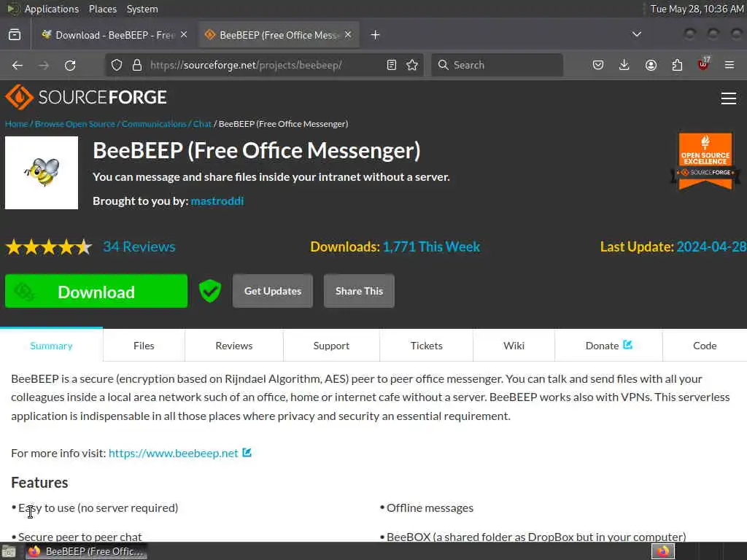Click the Firefox back arrow
The image size is (747, 560).
(x=18, y=65)
